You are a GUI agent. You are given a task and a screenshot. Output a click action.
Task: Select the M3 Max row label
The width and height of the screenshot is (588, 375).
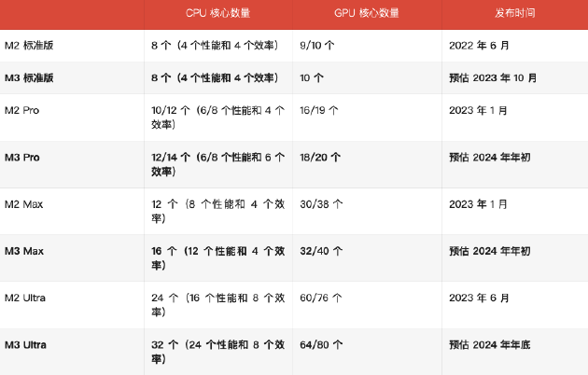pyautogui.click(x=24, y=251)
